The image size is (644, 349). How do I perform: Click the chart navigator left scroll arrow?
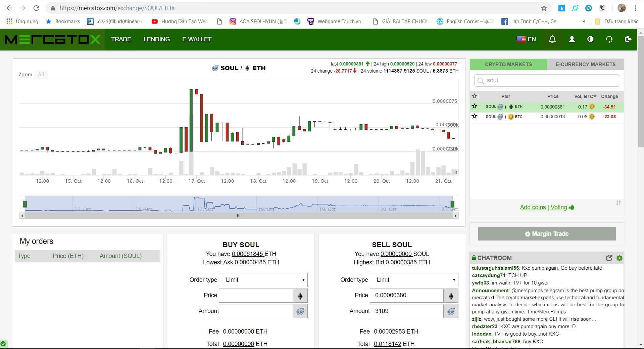click(22, 216)
